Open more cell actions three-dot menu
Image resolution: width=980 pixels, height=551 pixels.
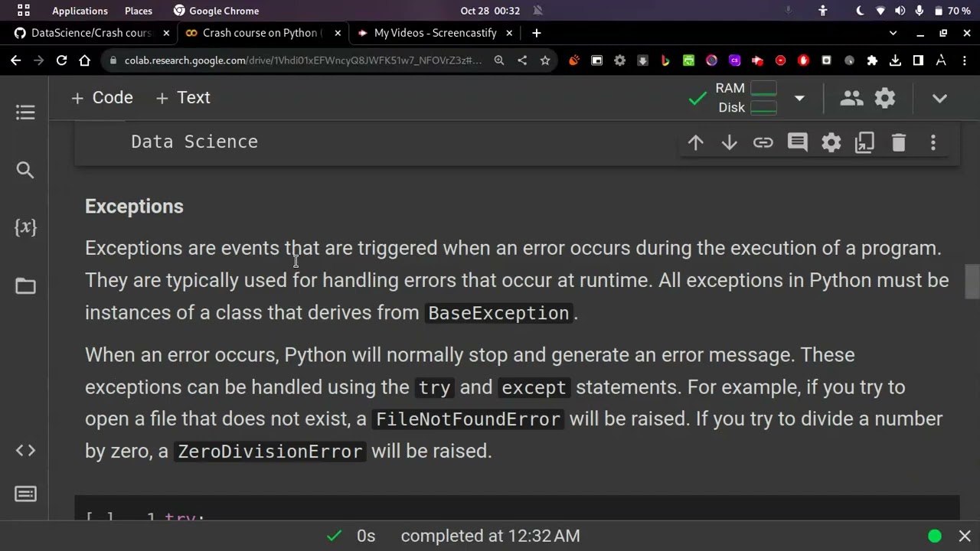(933, 142)
